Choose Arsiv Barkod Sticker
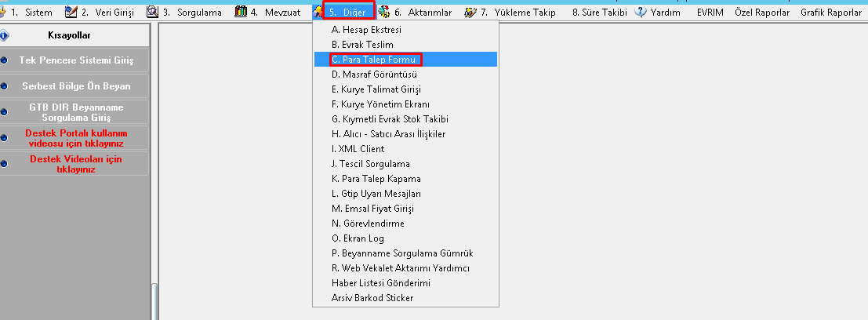Image resolution: width=868 pixels, height=320 pixels. (405, 298)
